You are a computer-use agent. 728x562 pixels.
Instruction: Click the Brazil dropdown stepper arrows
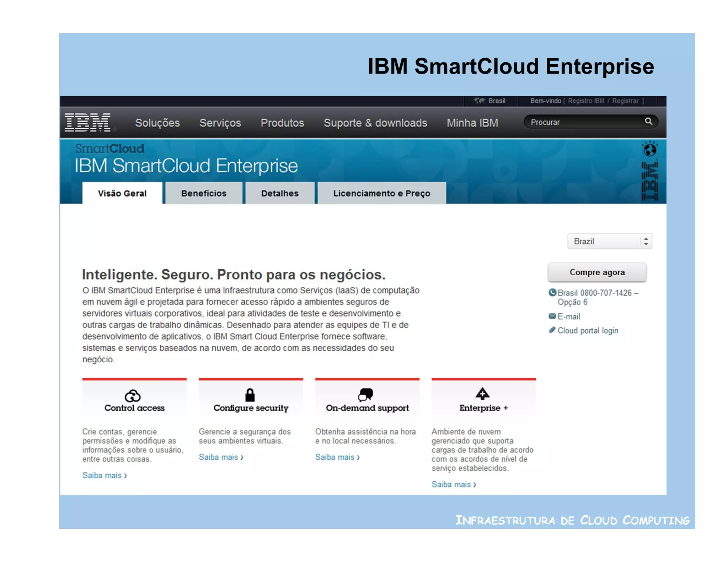646,241
